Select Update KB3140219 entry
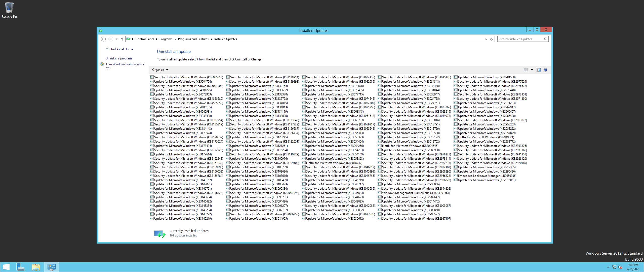Image resolution: width=644 pixels, height=272 pixels. [x=181, y=219]
